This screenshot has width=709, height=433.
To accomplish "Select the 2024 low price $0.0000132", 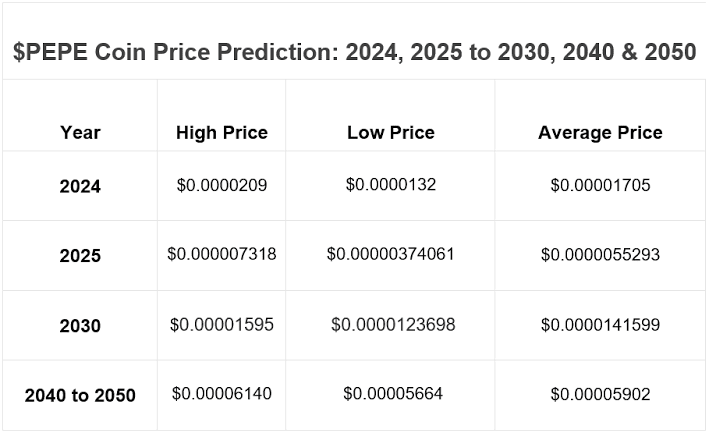I will [390, 184].
